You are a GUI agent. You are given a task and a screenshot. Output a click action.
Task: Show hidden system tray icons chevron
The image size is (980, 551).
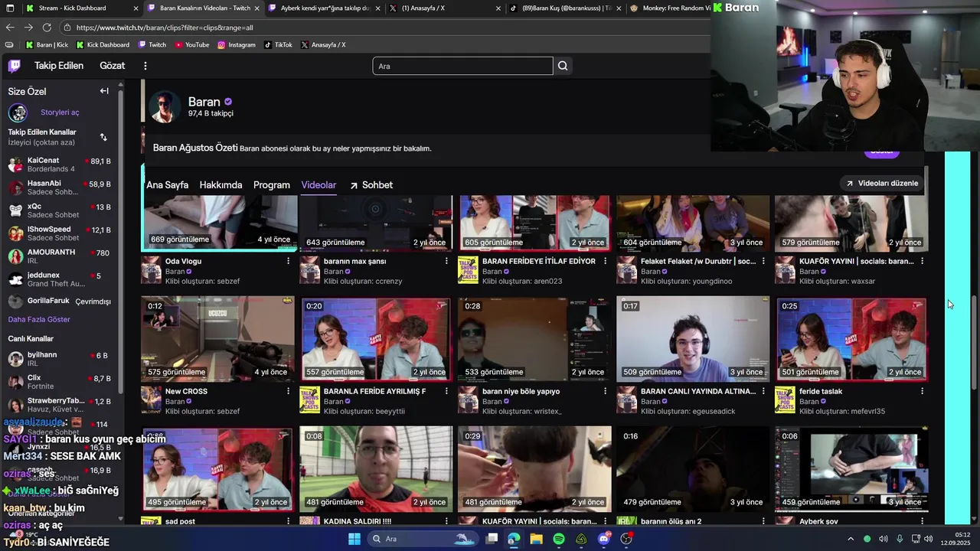pyautogui.click(x=850, y=539)
